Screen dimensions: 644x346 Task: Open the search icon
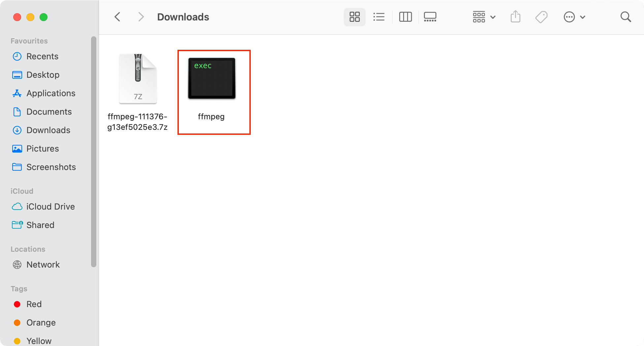[x=626, y=16]
